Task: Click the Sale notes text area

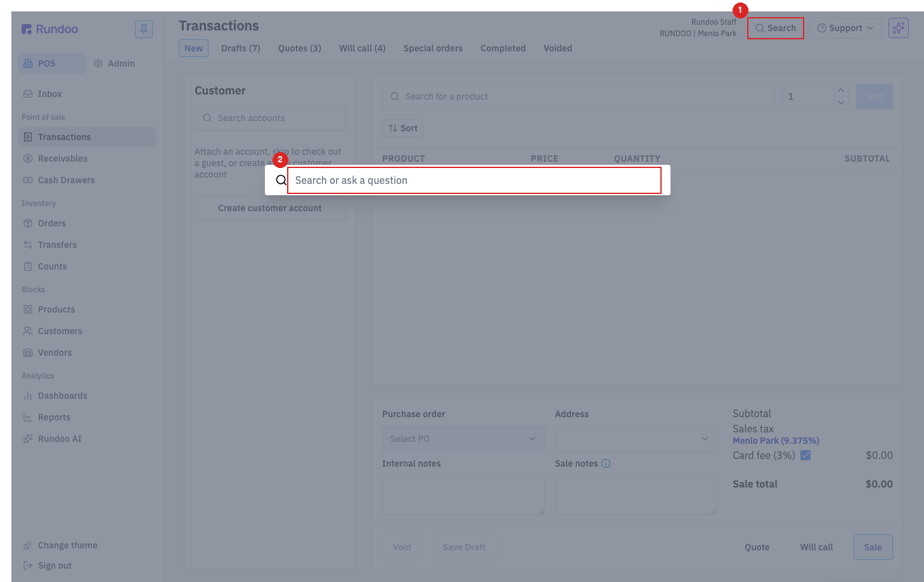Action: point(636,495)
